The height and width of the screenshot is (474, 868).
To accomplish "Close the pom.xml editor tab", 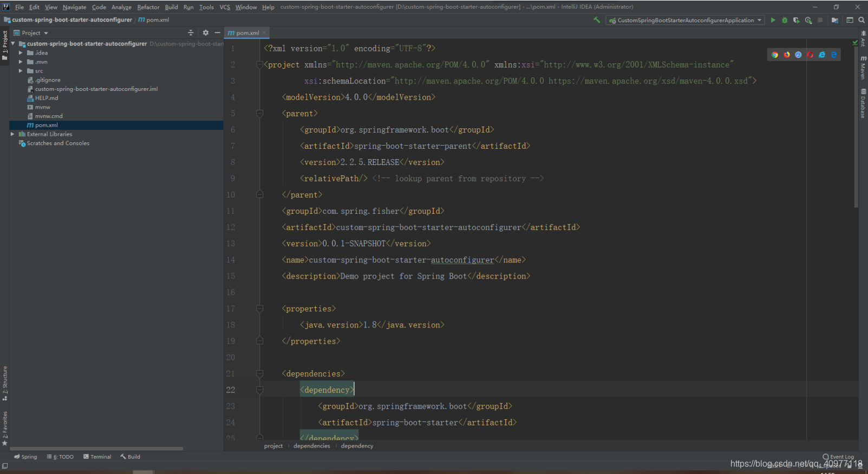I will pos(264,33).
